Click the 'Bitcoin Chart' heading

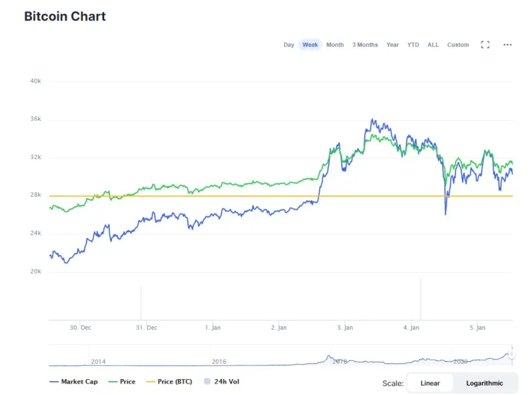[65, 17]
